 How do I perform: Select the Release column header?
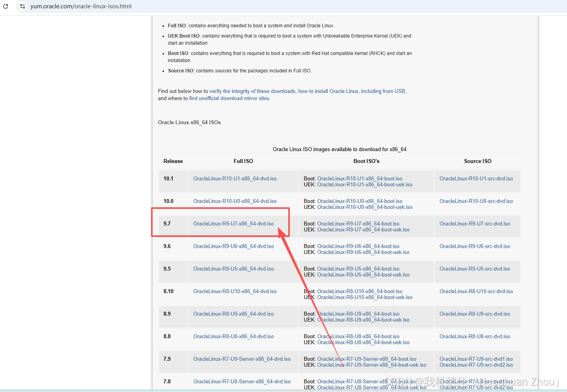click(x=173, y=161)
